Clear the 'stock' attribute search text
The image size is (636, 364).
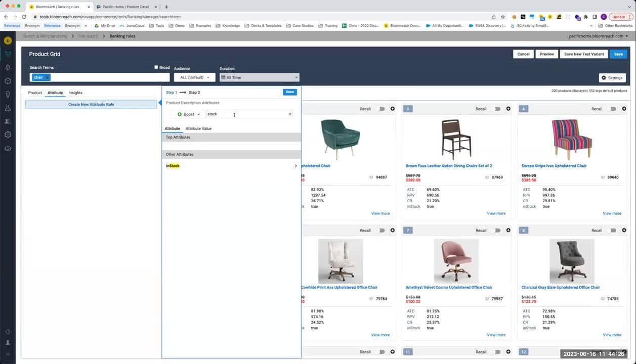(x=290, y=114)
